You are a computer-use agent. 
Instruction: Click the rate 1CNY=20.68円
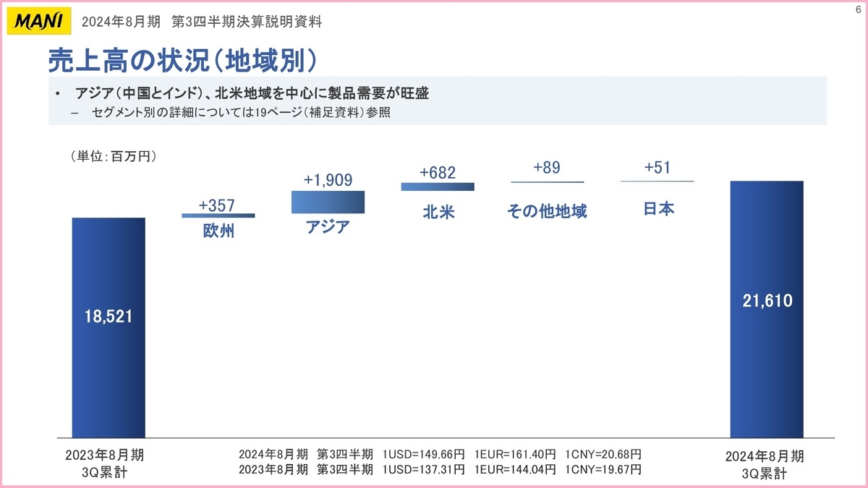click(x=604, y=455)
